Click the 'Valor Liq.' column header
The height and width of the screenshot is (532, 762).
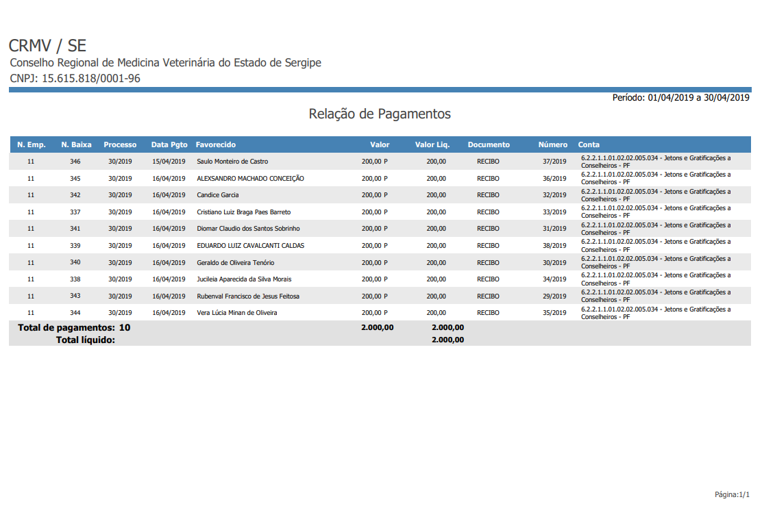tap(432, 144)
